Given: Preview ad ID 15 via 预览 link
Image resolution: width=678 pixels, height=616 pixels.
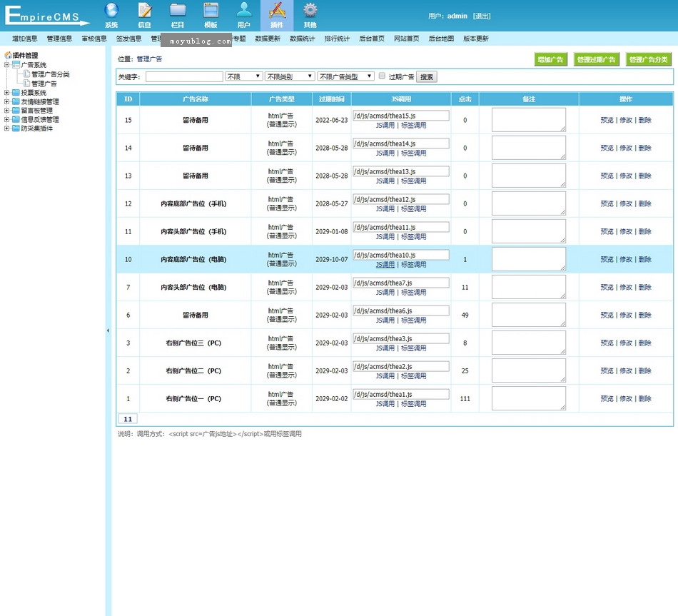Looking at the screenshot, I should coord(607,120).
